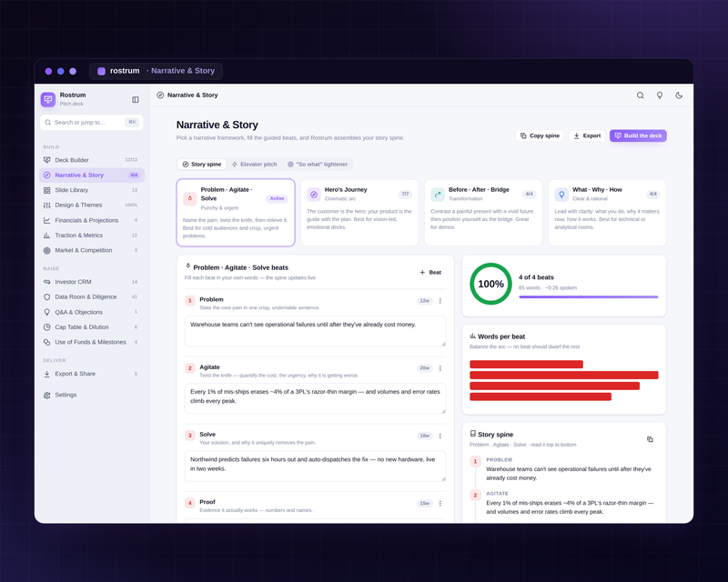Open Slide Library from the sidebar
Viewport: 728px width, 582px height.
coord(92,190)
